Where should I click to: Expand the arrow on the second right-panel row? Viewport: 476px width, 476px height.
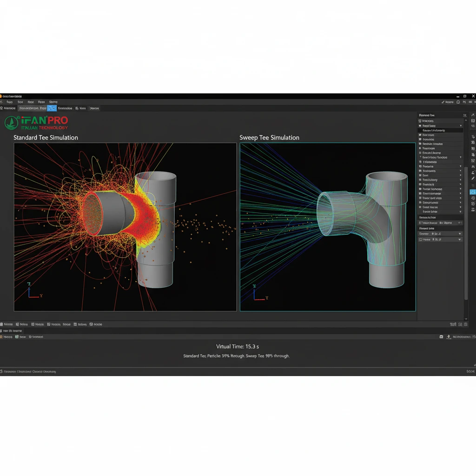[461, 126]
